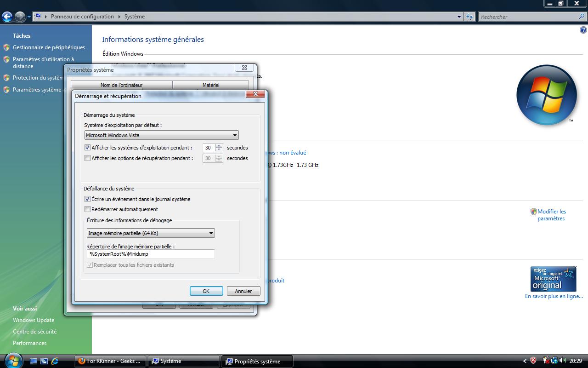
Task: Close the Démarrage et récupération dialog
Action: tap(255, 94)
